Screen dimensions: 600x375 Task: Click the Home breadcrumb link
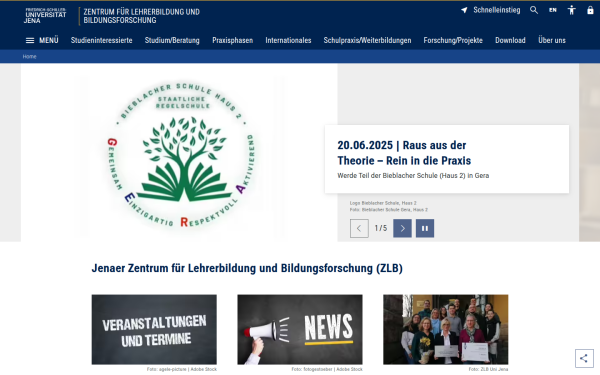click(29, 57)
